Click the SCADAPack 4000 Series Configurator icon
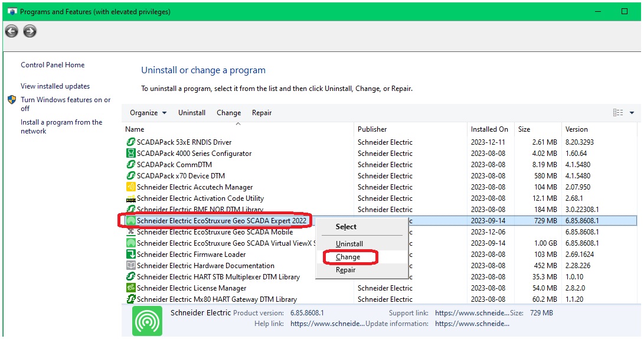 (130, 154)
